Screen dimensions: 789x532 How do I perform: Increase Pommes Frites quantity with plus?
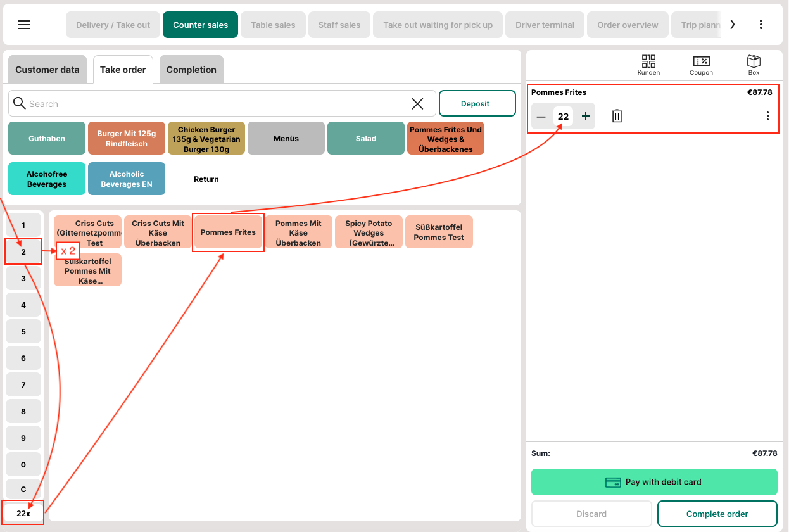[586, 116]
